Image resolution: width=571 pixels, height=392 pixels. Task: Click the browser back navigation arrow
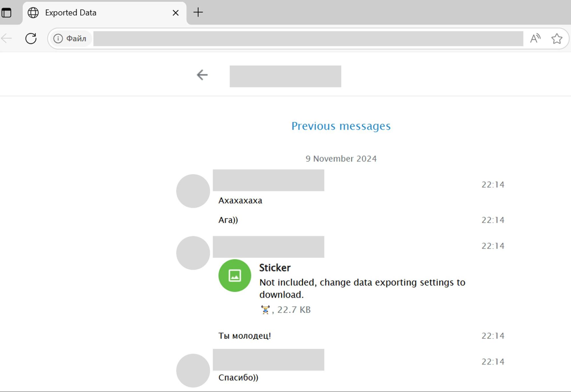[x=6, y=38]
